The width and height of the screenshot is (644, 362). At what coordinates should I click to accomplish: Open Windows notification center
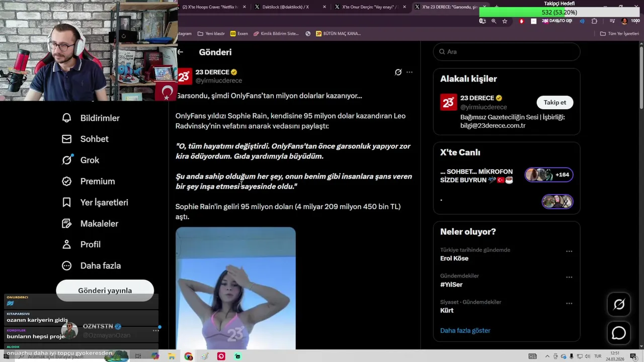coord(634,356)
